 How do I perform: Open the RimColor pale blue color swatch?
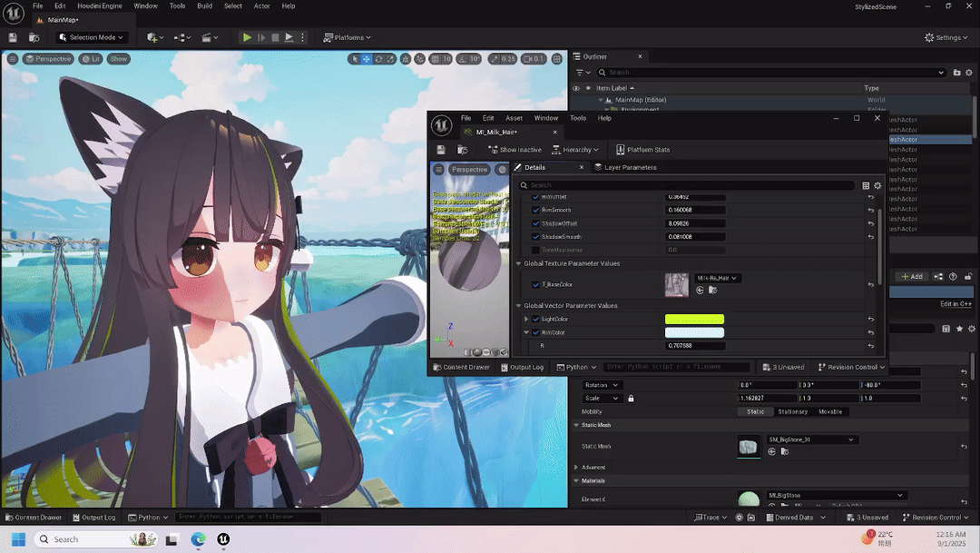[x=694, y=333]
